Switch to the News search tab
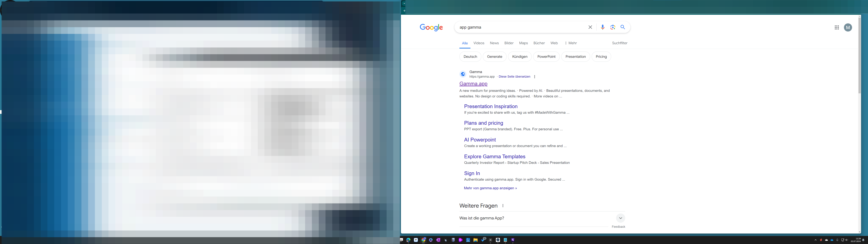868x244 pixels. click(494, 43)
